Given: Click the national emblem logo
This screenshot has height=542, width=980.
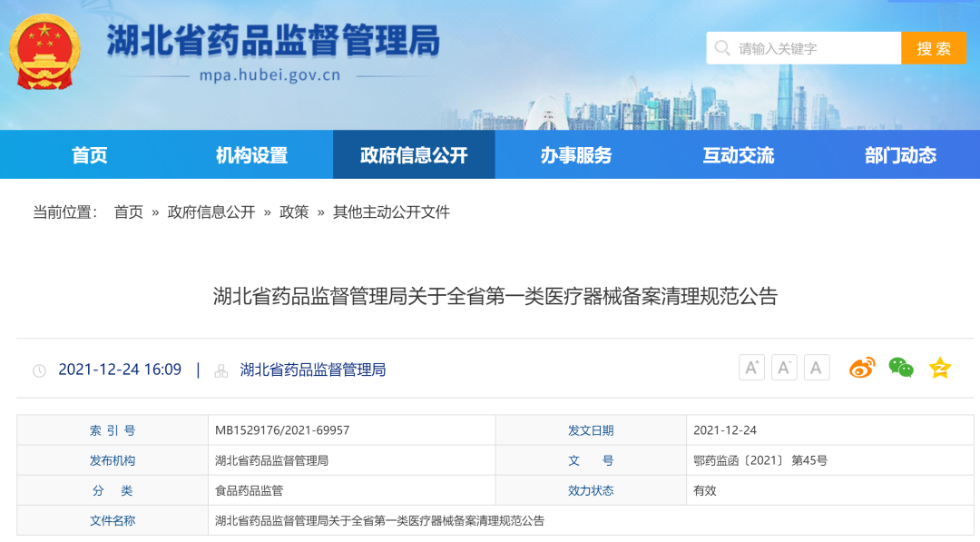Looking at the screenshot, I should (x=44, y=52).
